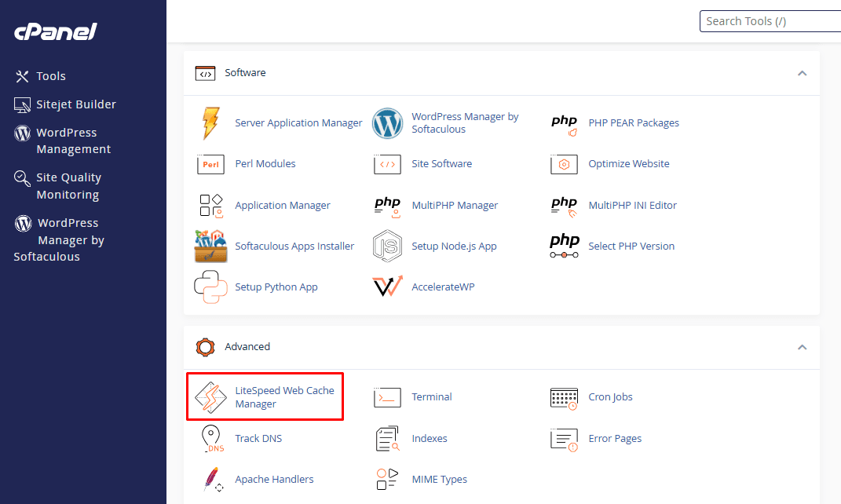Open the Setup Node.js App icon
The image size is (841, 504).
coord(387,246)
